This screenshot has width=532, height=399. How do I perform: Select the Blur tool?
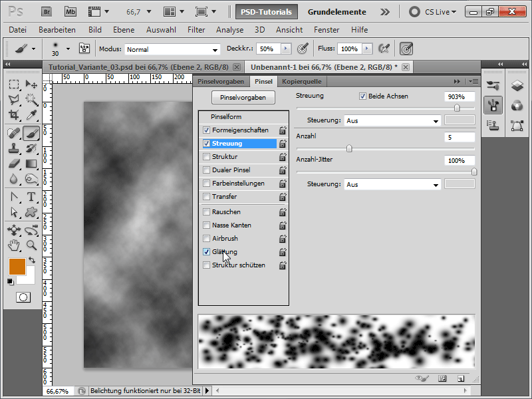click(14, 179)
